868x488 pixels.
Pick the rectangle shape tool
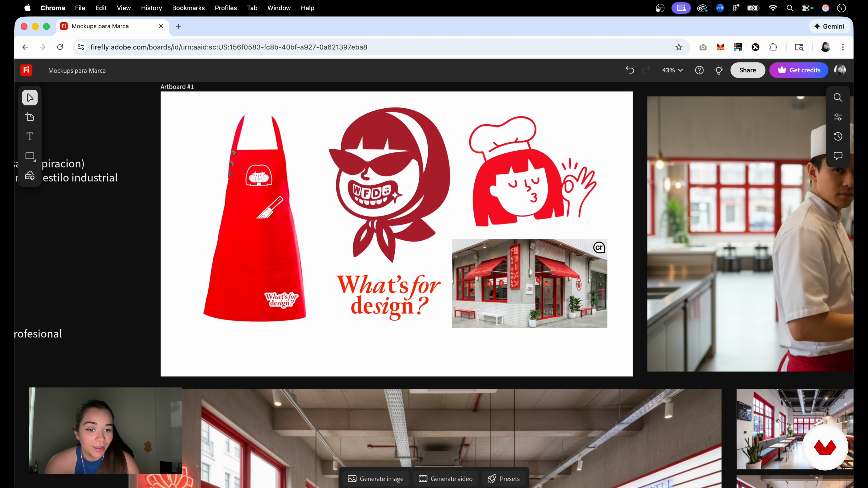point(30,156)
